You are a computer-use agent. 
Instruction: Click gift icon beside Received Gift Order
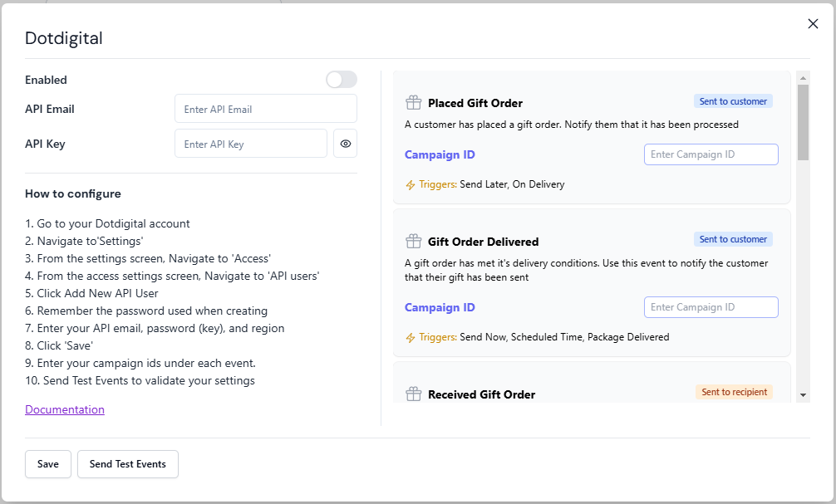tap(413, 394)
